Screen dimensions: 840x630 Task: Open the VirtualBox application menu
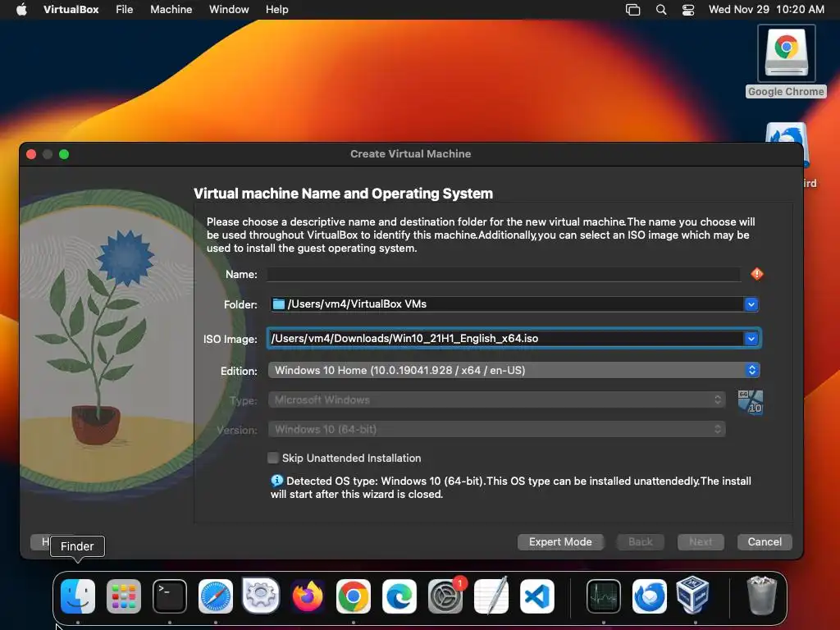pyautogui.click(x=71, y=10)
